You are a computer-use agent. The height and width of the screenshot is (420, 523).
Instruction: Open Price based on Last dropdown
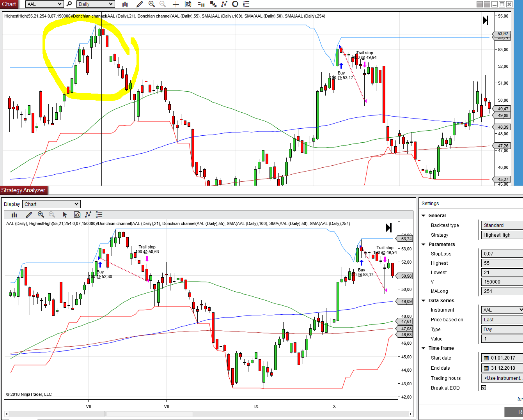(502, 319)
